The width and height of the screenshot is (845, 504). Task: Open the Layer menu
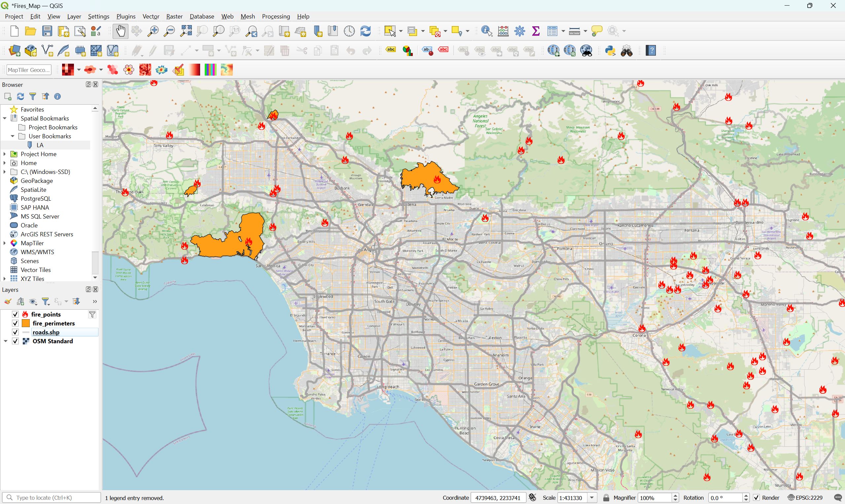(x=74, y=16)
